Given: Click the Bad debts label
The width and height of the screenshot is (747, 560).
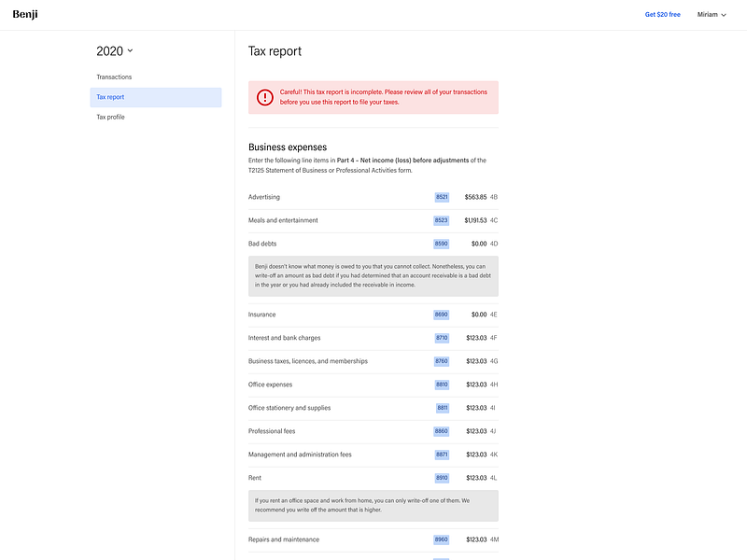Looking at the screenshot, I should tap(262, 244).
